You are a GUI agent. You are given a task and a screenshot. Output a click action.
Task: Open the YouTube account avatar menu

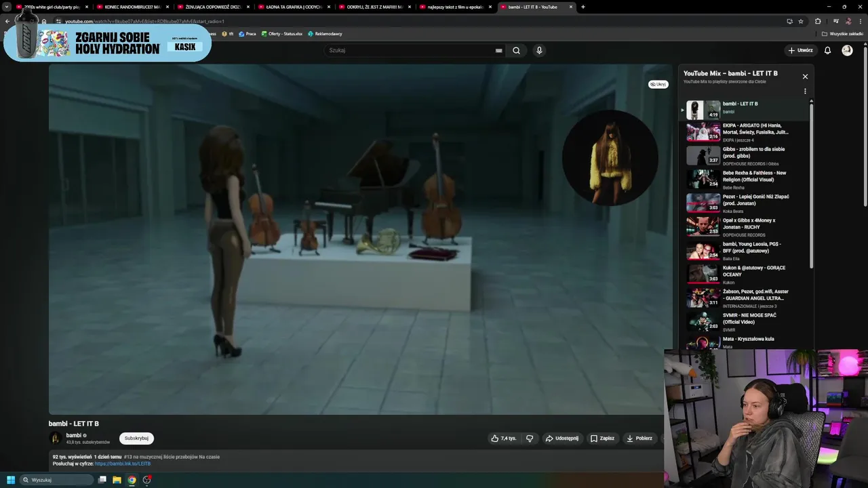pos(847,50)
